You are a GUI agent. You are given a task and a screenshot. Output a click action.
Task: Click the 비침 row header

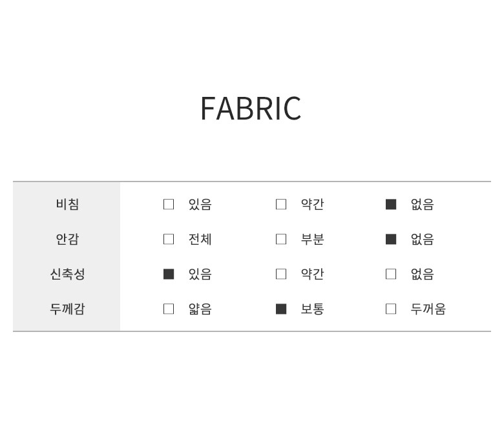(67, 204)
